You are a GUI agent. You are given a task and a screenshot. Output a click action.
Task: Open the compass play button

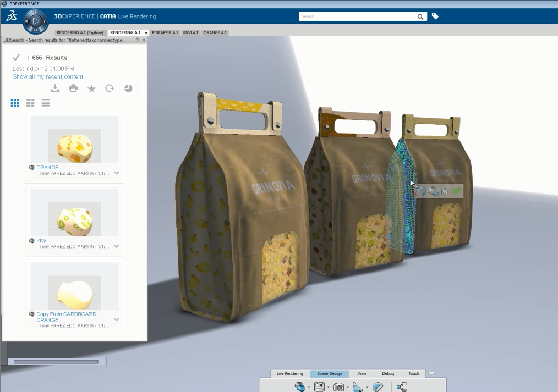[x=35, y=22]
